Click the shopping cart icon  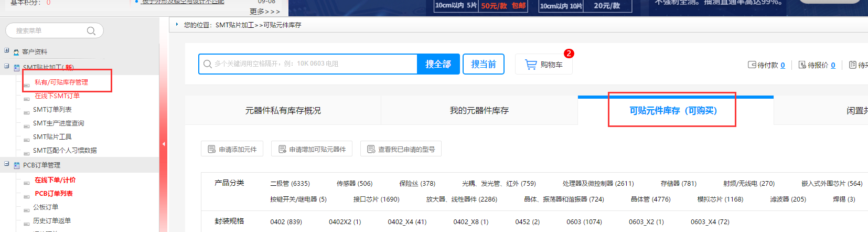tap(531, 65)
